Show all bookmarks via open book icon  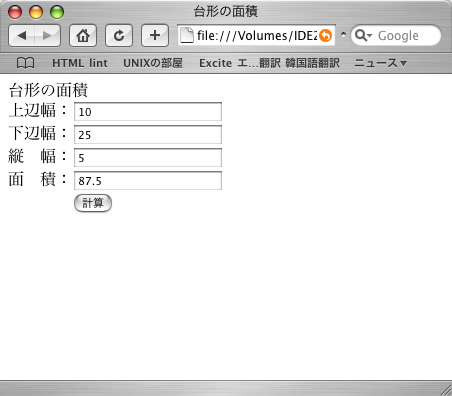tap(26, 63)
